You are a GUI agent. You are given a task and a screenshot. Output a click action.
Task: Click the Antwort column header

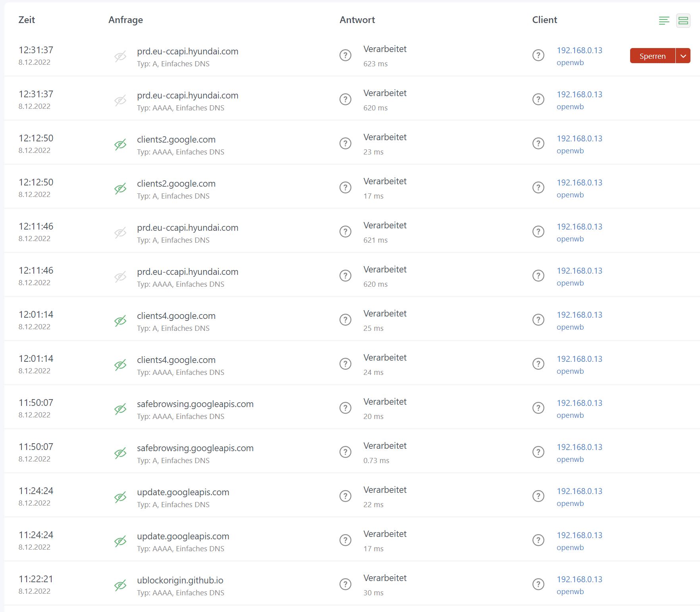357,20
